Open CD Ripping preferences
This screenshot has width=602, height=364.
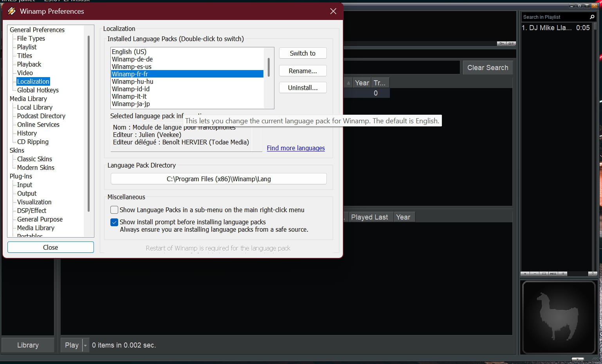click(x=33, y=142)
